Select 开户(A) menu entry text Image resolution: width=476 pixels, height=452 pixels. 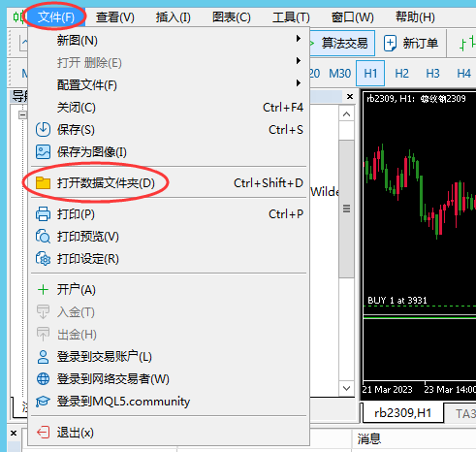click(x=77, y=290)
